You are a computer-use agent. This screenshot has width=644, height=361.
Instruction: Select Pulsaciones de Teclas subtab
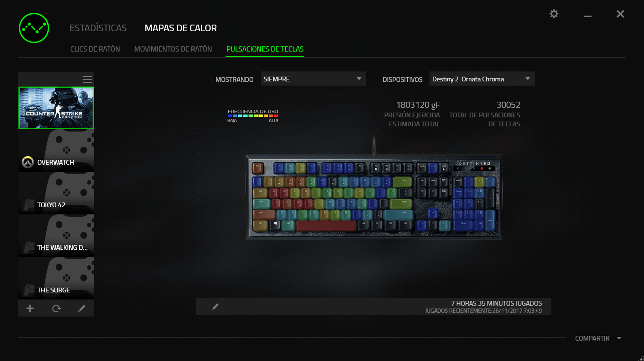265,49
